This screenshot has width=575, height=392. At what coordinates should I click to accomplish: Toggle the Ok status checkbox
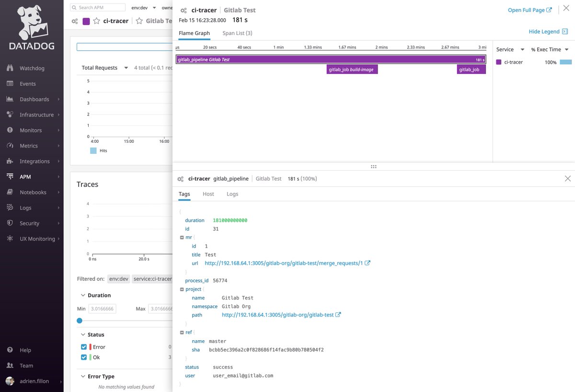(x=84, y=357)
